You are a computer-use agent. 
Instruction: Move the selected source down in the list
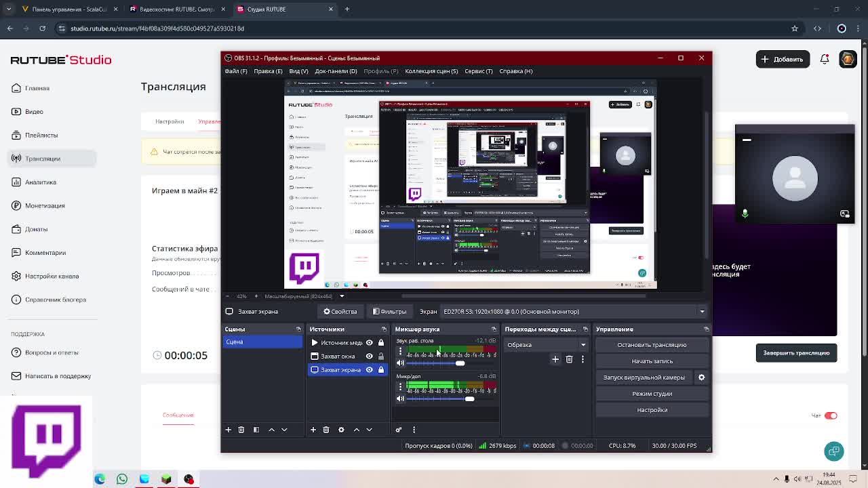[x=369, y=430]
